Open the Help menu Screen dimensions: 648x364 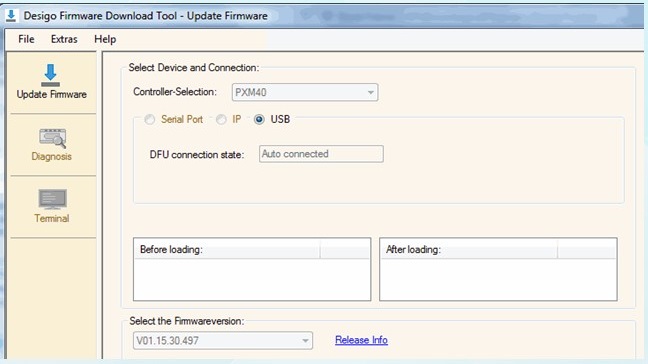tap(105, 39)
